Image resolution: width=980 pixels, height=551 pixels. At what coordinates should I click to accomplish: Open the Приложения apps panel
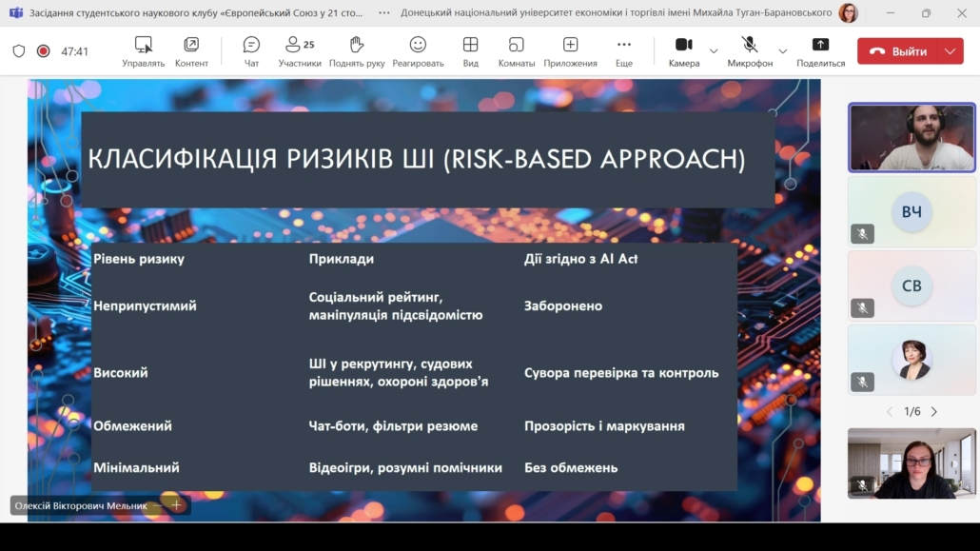[x=570, y=51]
